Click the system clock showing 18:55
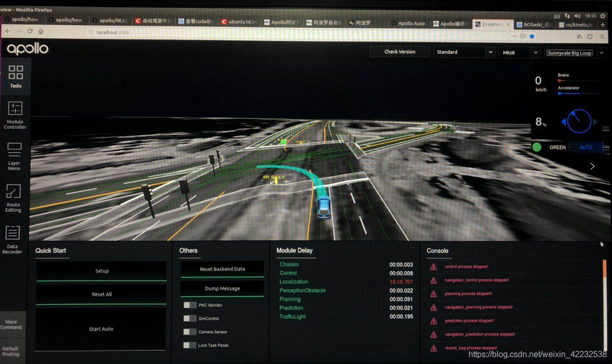 click(x=591, y=16)
